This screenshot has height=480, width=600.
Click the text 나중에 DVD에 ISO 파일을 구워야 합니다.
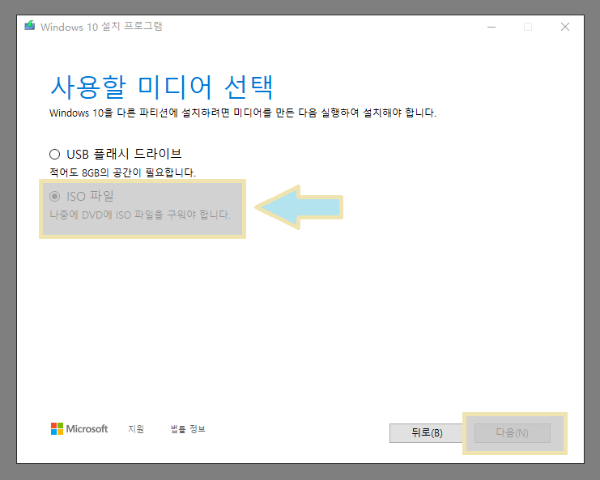pos(140,215)
